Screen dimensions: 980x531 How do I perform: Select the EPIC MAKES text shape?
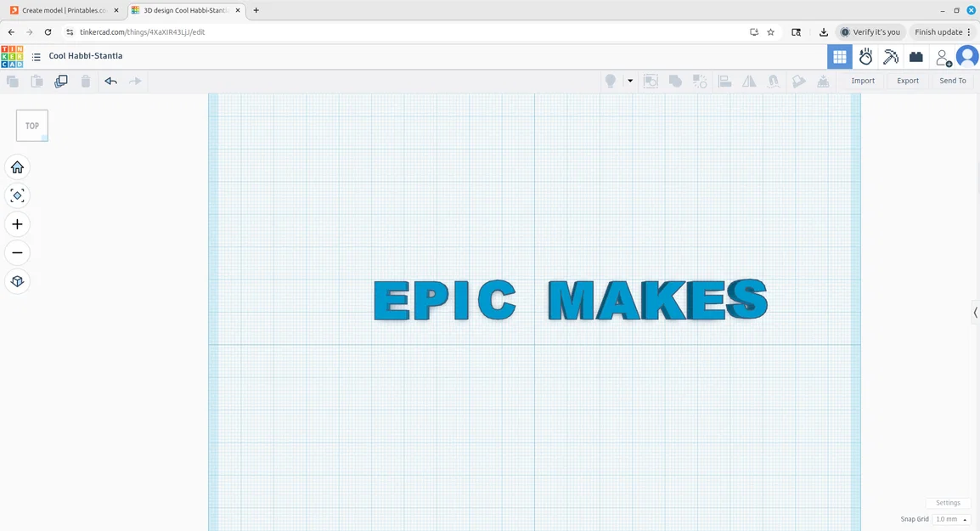pyautogui.click(x=570, y=300)
